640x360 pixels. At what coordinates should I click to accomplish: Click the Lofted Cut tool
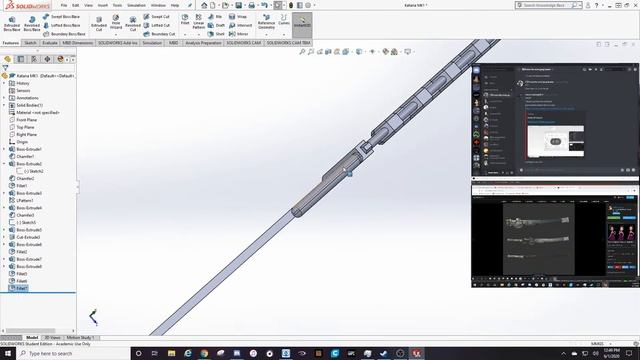(x=156, y=25)
